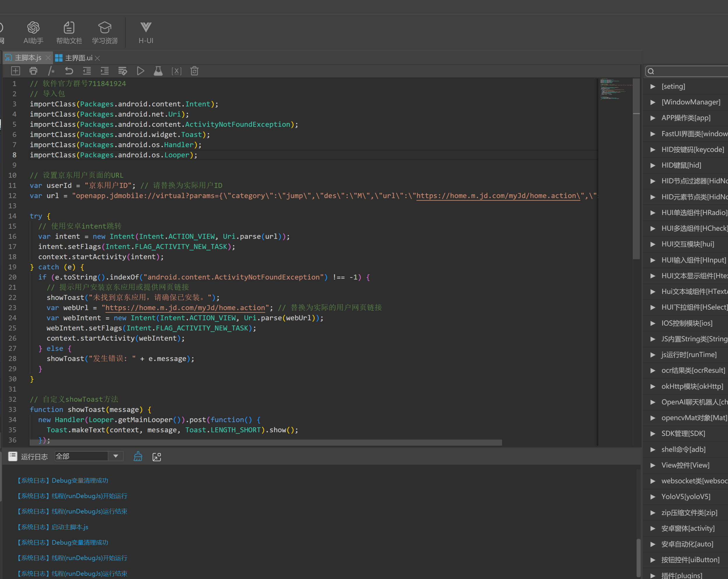The height and width of the screenshot is (579, 728).
Task: Click the flask test icon
Action: click(x=158, y=71)
